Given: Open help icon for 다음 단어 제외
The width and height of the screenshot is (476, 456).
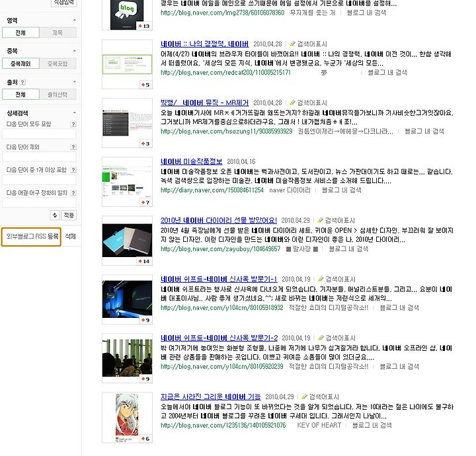Looking at the screenshot, I should pyautogui.click(x=73, y=147).
